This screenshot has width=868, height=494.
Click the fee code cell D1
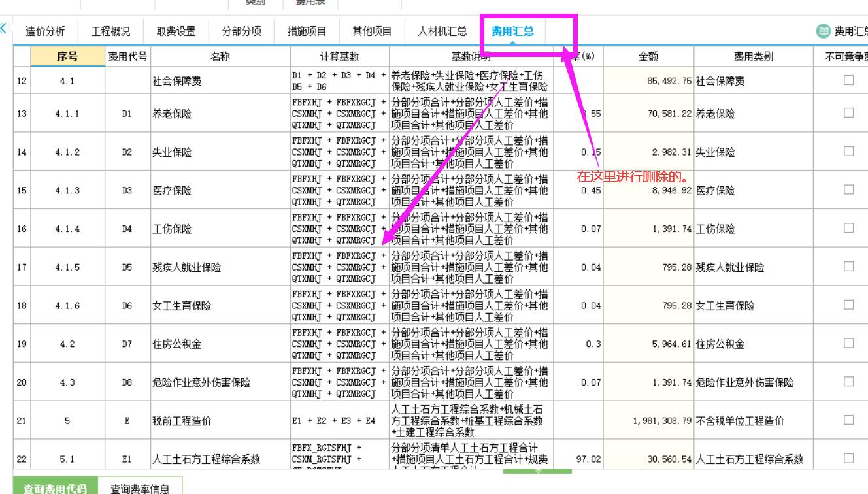click(x=127, y=114)
